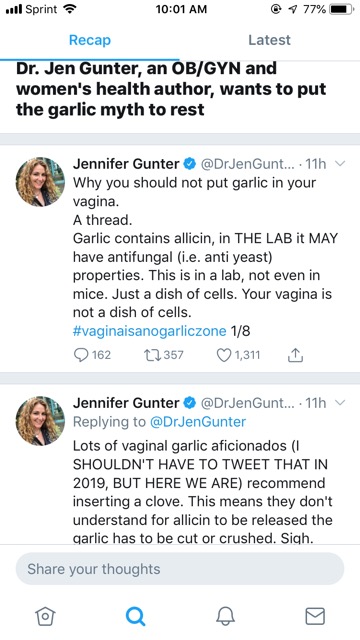Open Jennifer Gunter's name on first tweet
360x640 pixels.
[x=126, y=164]
